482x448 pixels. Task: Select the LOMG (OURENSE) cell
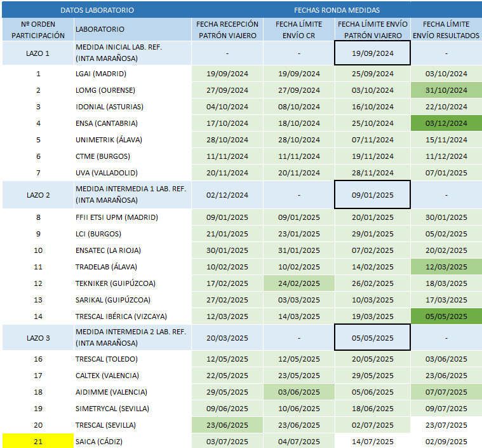(x=133, y=90)
